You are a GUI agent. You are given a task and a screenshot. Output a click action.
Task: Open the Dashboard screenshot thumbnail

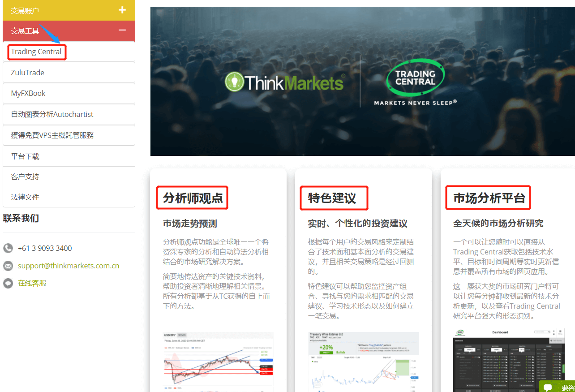click(509, 360)
